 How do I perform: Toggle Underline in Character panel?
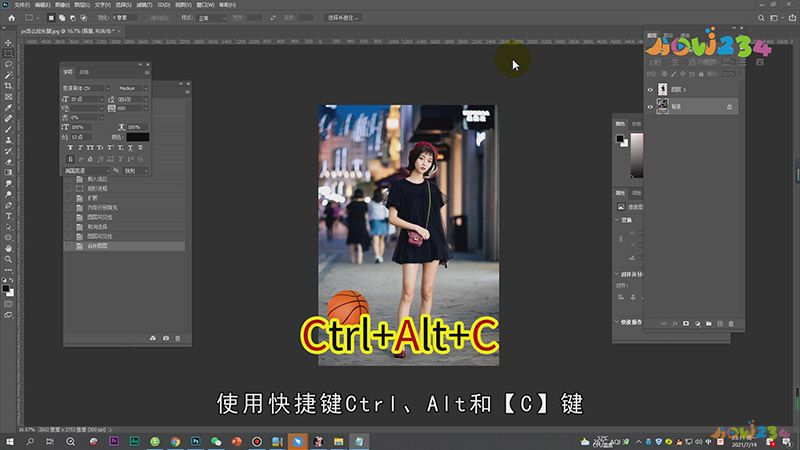click(130, 148)
